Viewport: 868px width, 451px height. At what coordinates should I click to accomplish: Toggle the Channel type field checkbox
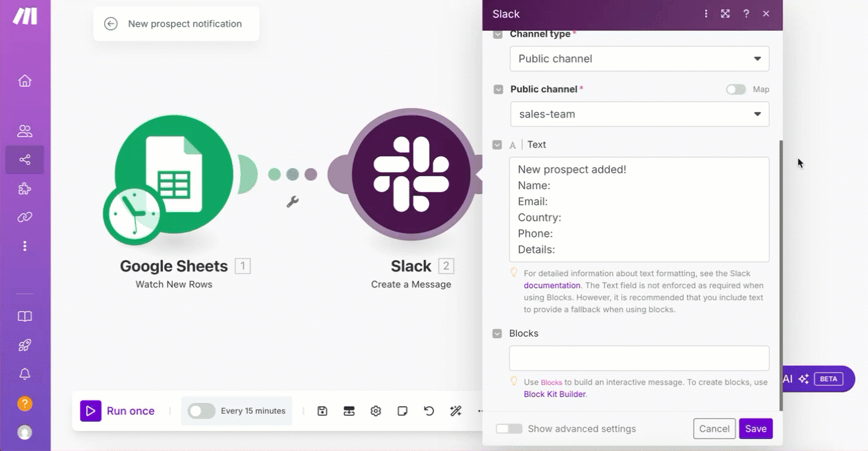(497, 35)
